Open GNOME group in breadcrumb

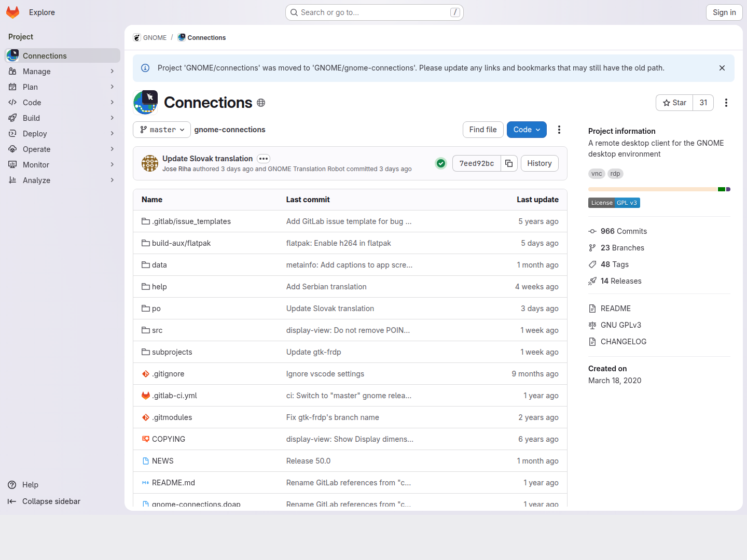pyautogui.click(x=150, y=38)
